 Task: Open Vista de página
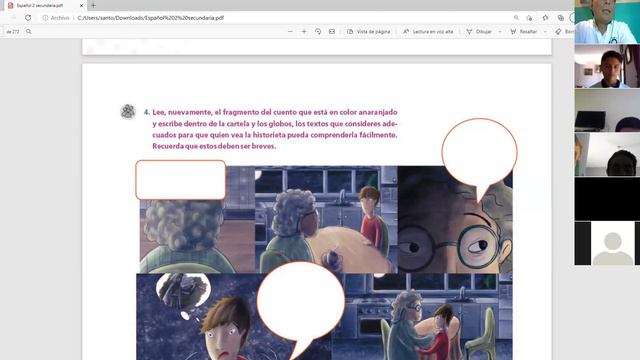(369, 31)
